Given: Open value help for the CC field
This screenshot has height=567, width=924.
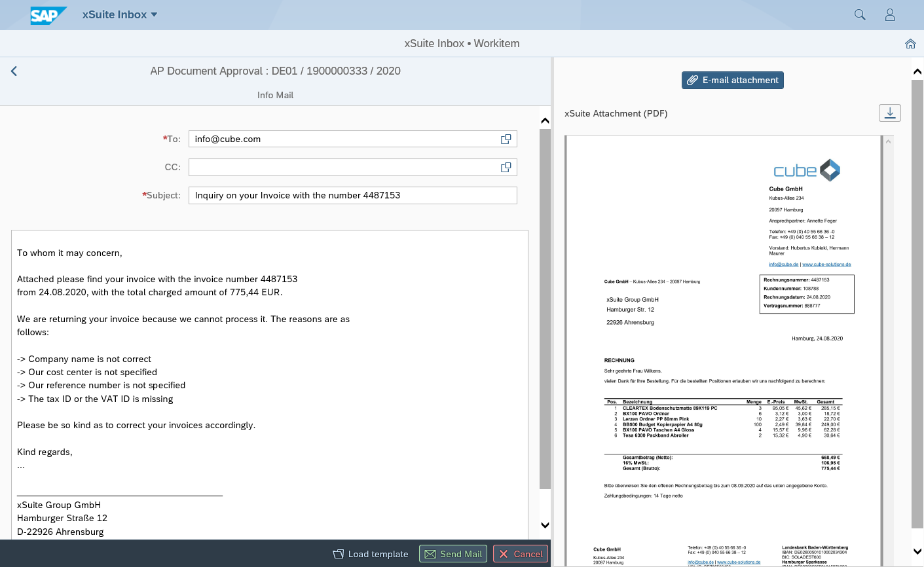Looking at the screenshot, I should click(x=506, y=167).
